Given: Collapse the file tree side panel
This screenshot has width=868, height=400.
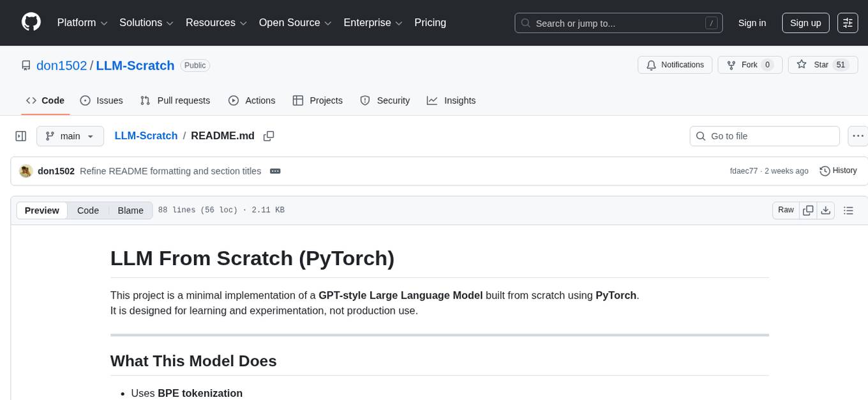Looking at the screenshot, I should 21,135.
